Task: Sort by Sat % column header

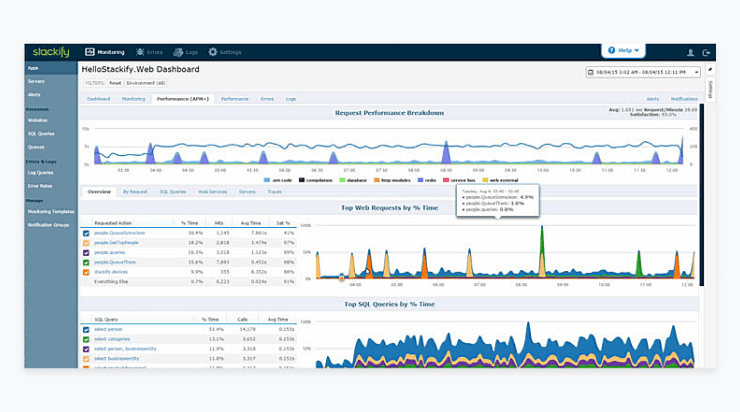Action: [x=283, y=223]
